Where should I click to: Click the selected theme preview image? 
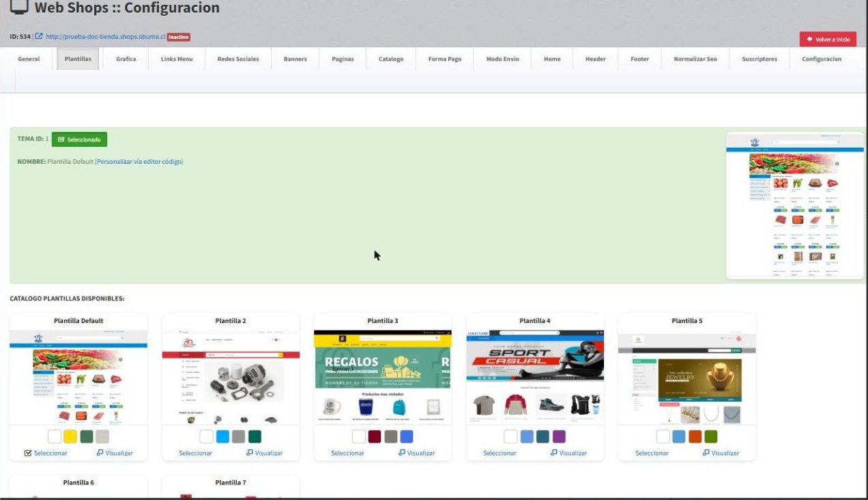point(794,206)
